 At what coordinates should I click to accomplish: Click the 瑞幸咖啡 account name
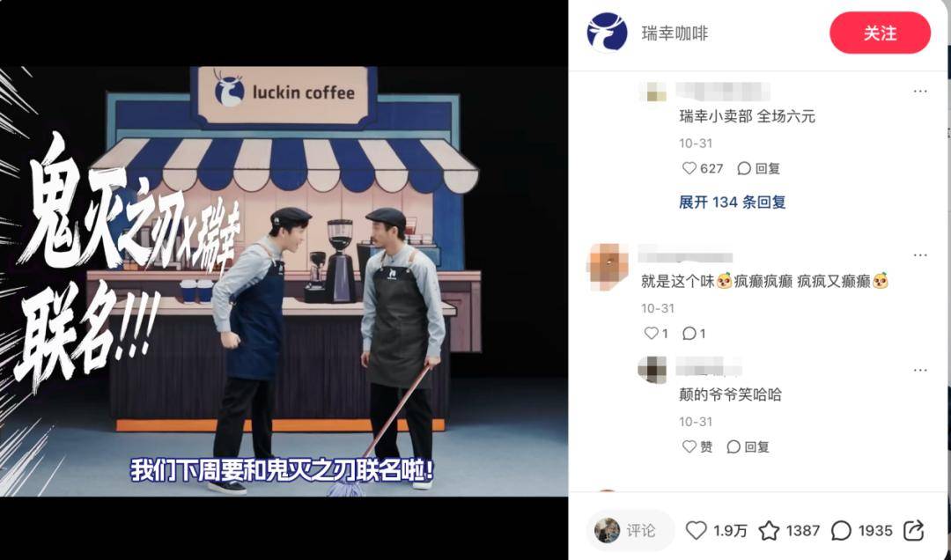[675, 33]
